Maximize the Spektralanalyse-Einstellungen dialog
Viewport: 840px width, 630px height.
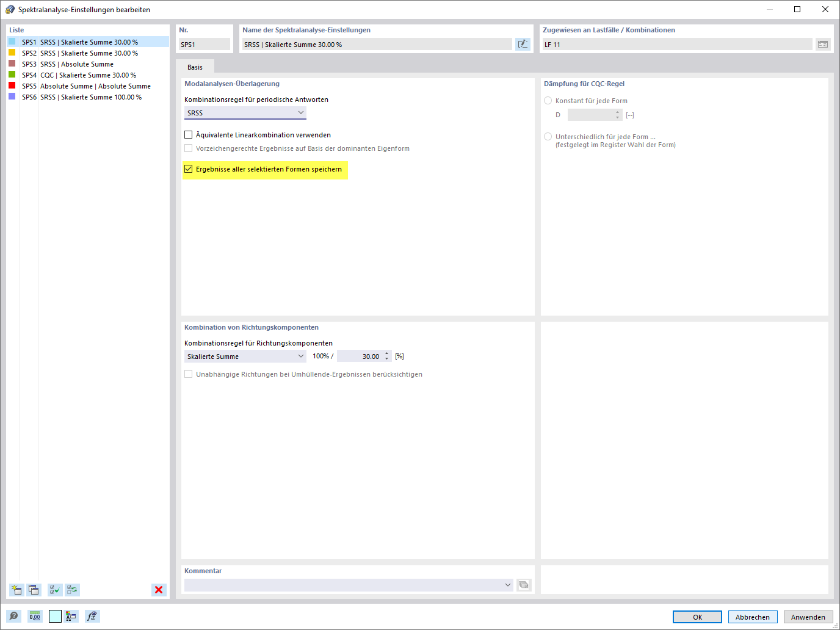pos(797,9)
